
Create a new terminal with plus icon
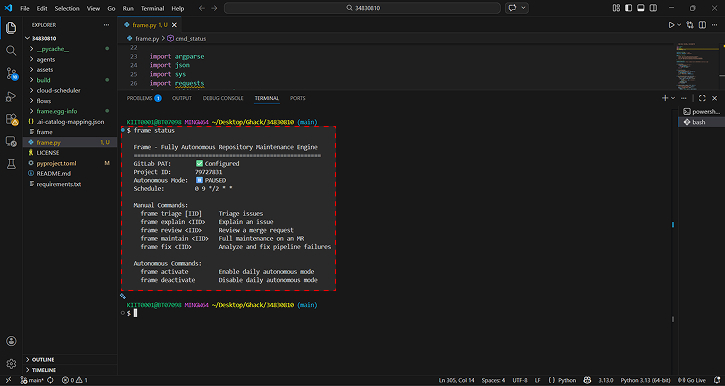click(x=665, y=98)
